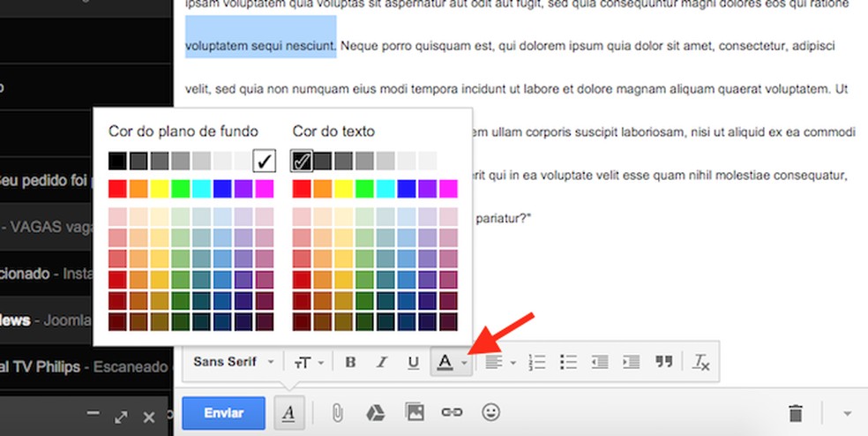Choose bright green background color
This screenshot has width=868, height=436.
[x=181, y=189]
